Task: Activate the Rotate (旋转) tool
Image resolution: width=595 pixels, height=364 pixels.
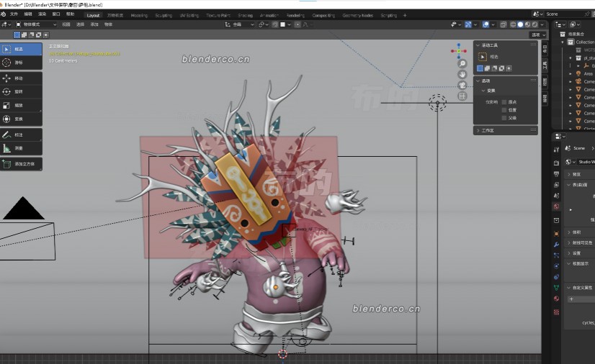Action: 21,91
